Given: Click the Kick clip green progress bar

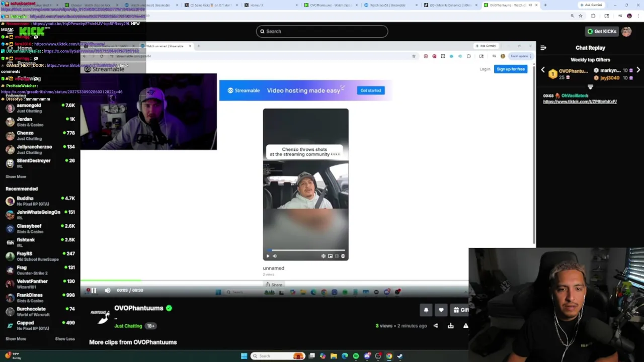Looking at the screenshot, I should 111,281.
